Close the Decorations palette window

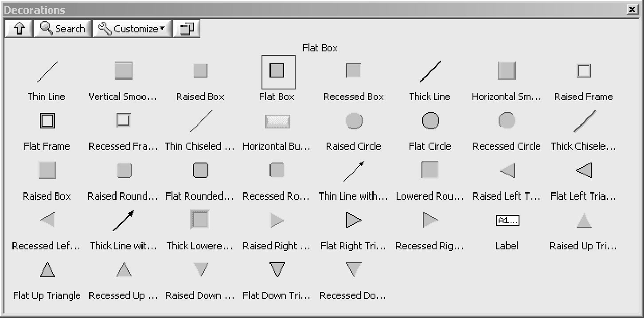pyautogui.click(x=632, y=9)
